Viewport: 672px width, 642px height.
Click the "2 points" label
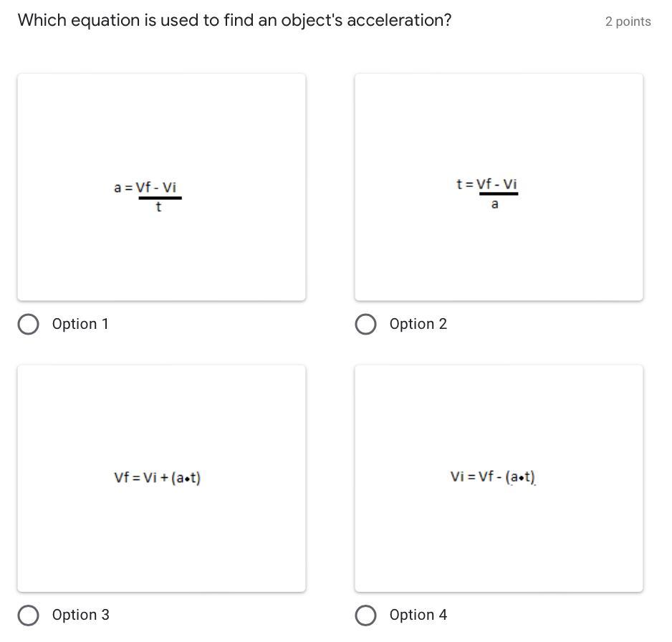pyautogui.click(x=628, y=21)
